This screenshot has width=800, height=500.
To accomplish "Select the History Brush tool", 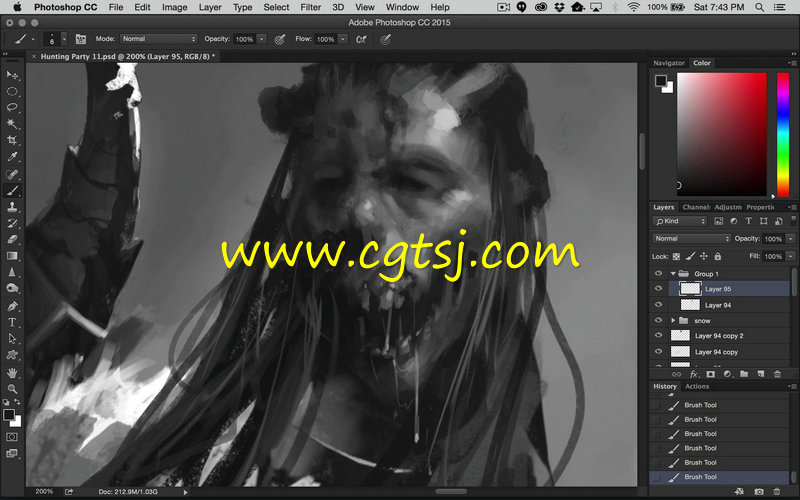I will pyautogui.click(x=12, y=223).
